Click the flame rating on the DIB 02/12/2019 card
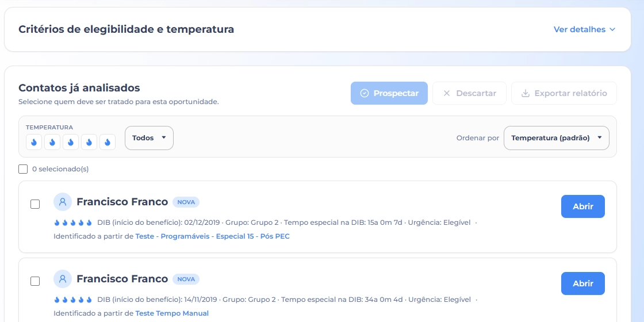 (74, 223)
